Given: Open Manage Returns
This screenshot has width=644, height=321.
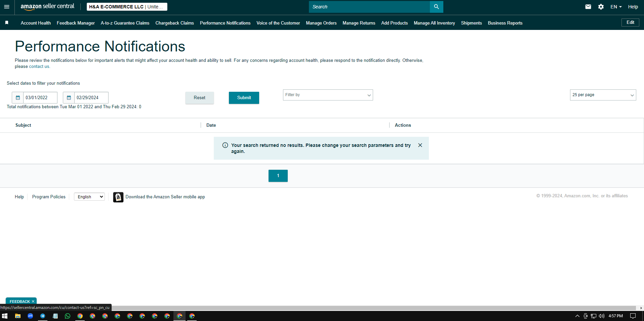Looking at the screenshot, I should tap(359, 23).
